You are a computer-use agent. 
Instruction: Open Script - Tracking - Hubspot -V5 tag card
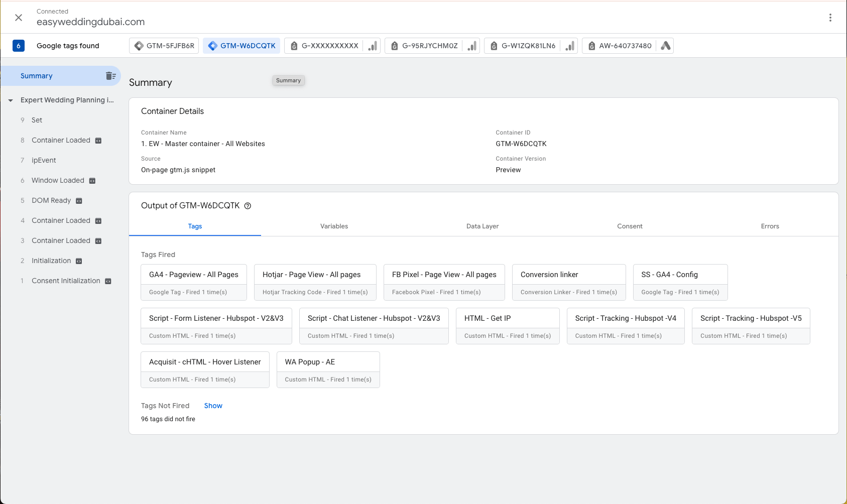(x=751, y=326)
